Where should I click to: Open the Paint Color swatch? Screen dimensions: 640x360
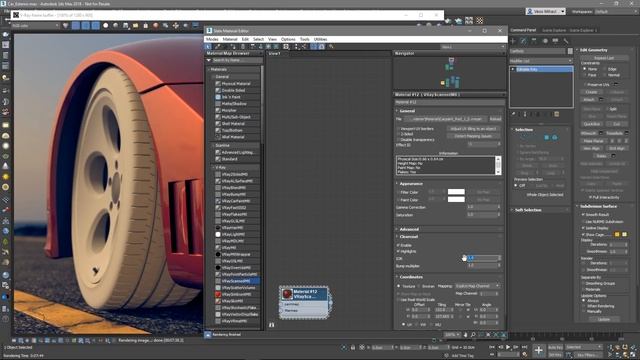(x=456, y=200)
